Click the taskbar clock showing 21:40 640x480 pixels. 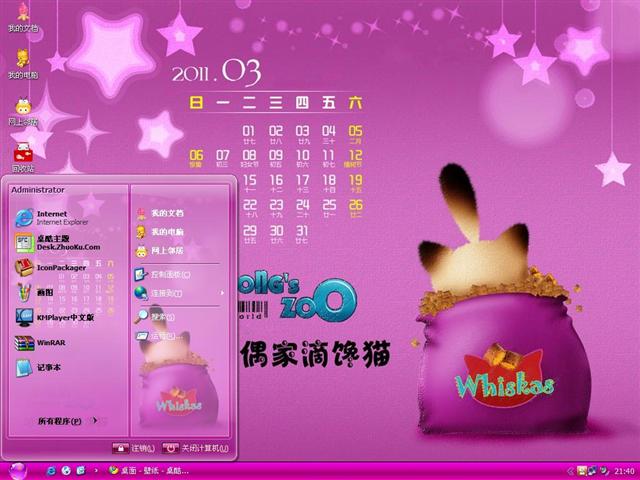[x=624, y=471]
